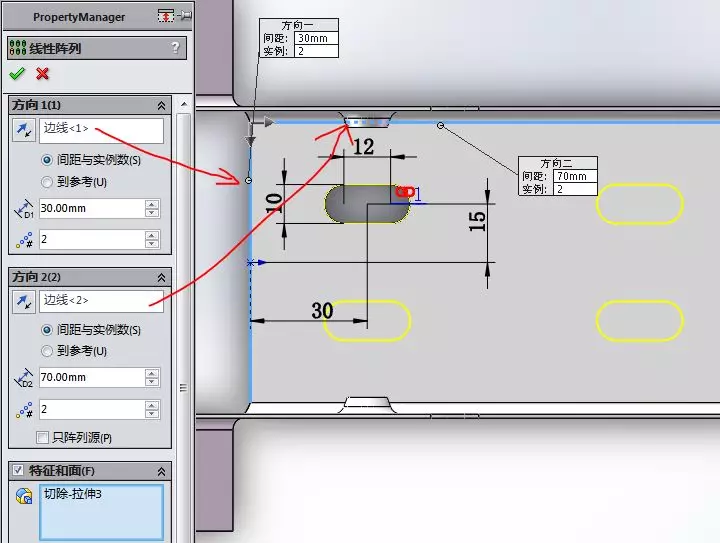Screen dimensions: 720x543
Task: Click the 30.00mm spacing input field
Action: (92, 208)
